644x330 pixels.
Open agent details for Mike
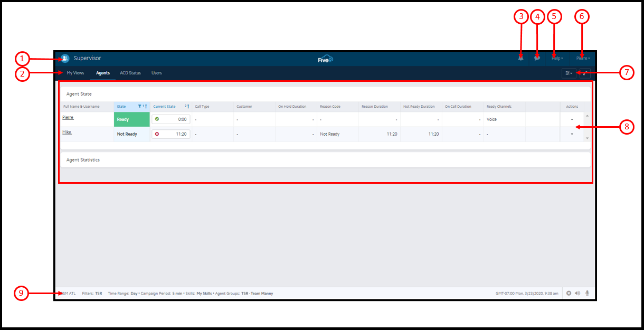(67, 132)
